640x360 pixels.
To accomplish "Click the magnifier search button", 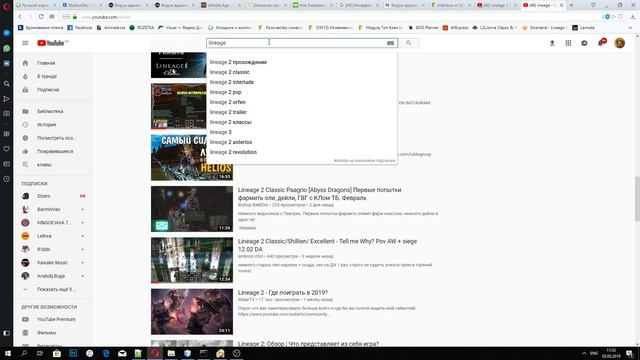I will [409, 43].
